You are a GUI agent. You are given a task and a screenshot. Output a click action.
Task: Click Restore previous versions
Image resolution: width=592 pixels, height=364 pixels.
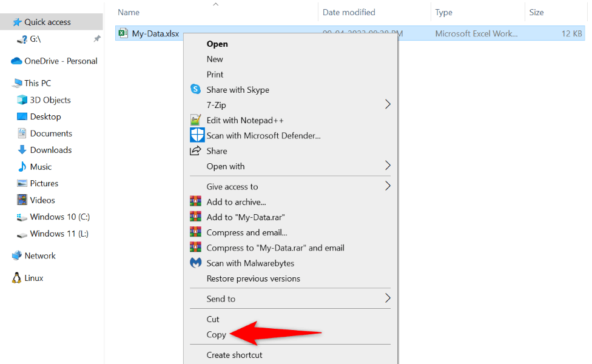pos(252,278)
